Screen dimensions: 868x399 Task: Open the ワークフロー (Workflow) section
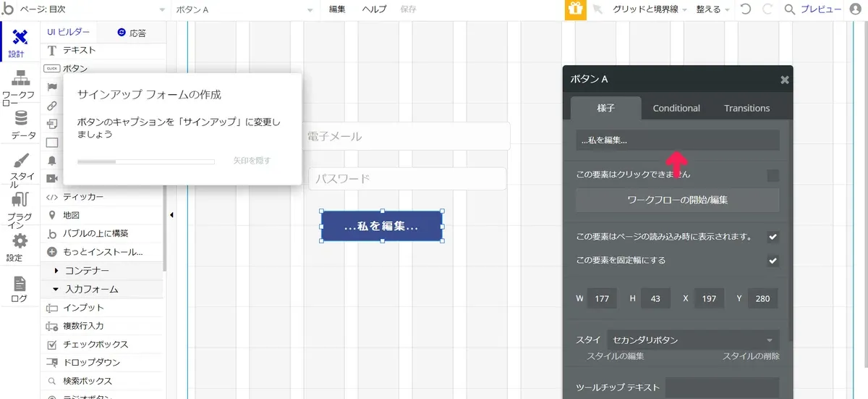pos(20,88)
